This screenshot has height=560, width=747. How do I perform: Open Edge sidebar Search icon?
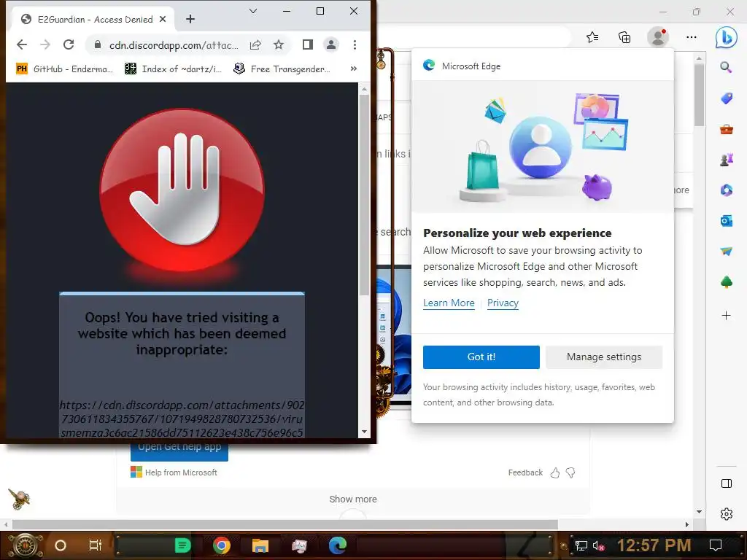pyautogui.click(x=726, y=68)
